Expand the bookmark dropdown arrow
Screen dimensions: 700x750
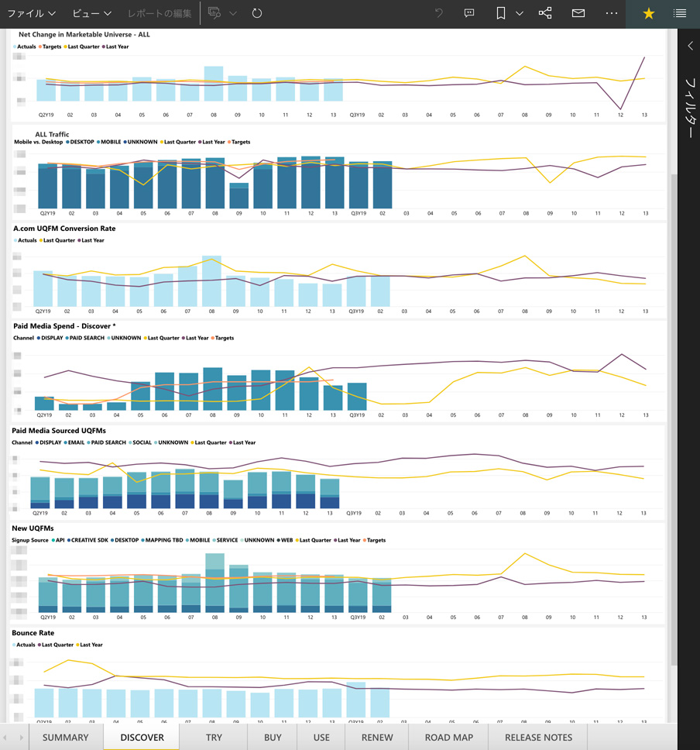(520, 13)
